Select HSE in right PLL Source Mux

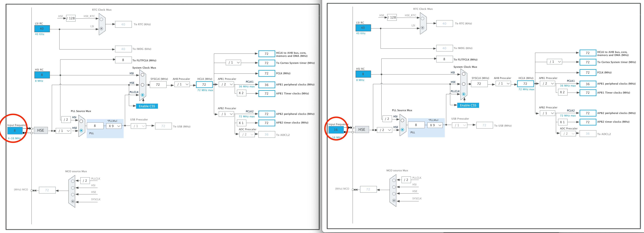click(402, 130)
